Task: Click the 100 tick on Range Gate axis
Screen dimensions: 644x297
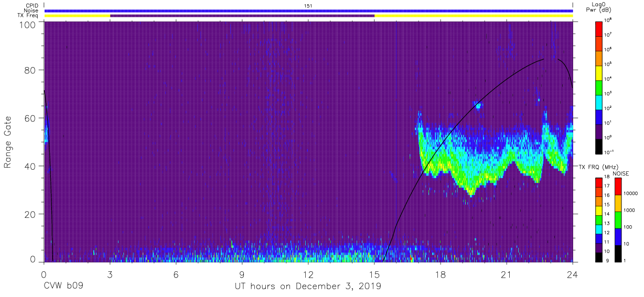Action: click(x=27, y=24)
